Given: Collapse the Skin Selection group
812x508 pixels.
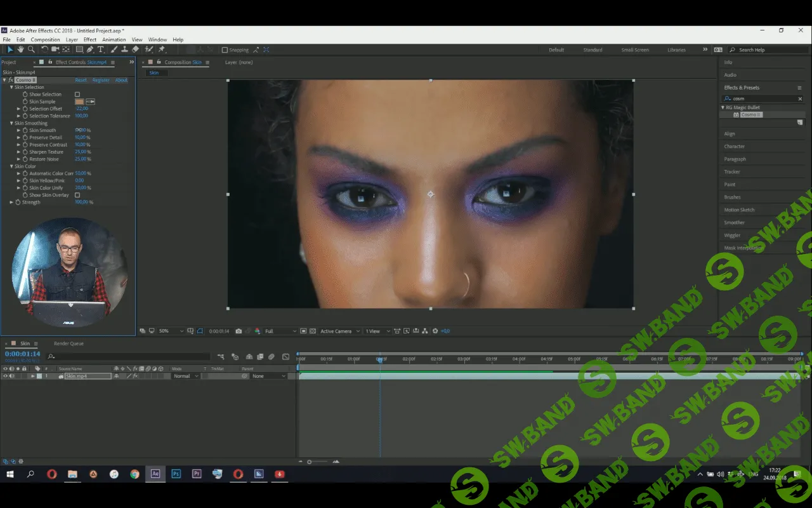Looking at the screenshot, I should pyautogui.click(x=11, y=87).
